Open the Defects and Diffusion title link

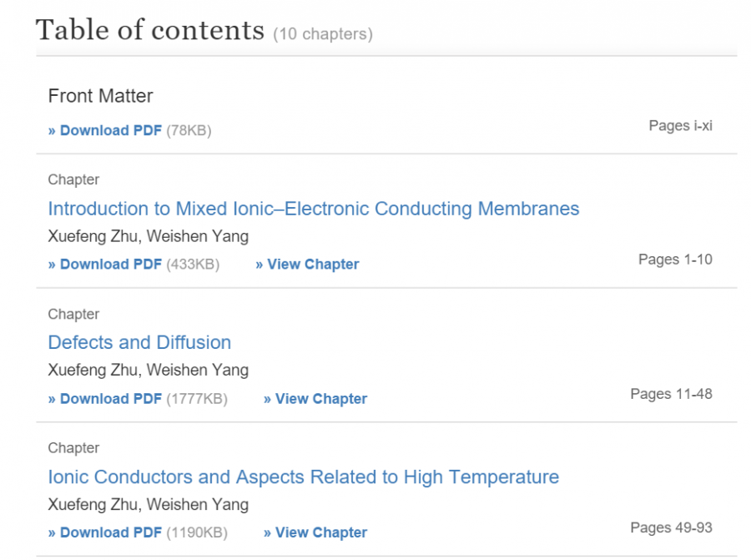(139, 343)
